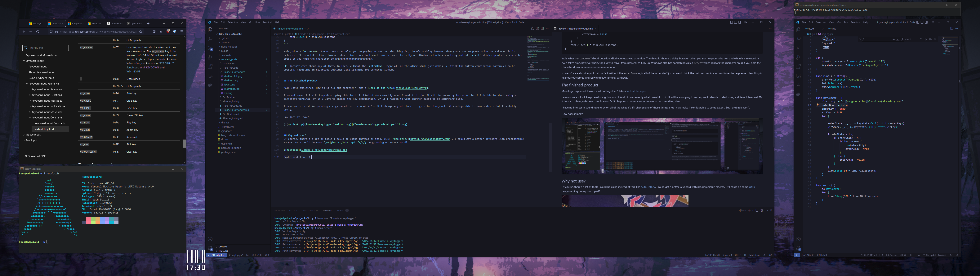Viewport: 980px width, 276px height.
Task: Open desktop-full.png in Explorer tree
Action: pos(233,76)
